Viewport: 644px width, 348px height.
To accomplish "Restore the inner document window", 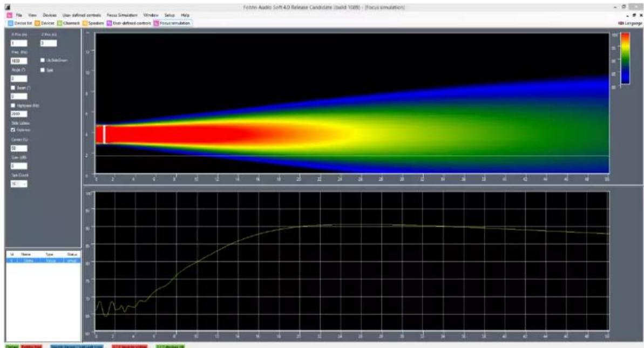I will coord(634,15).
